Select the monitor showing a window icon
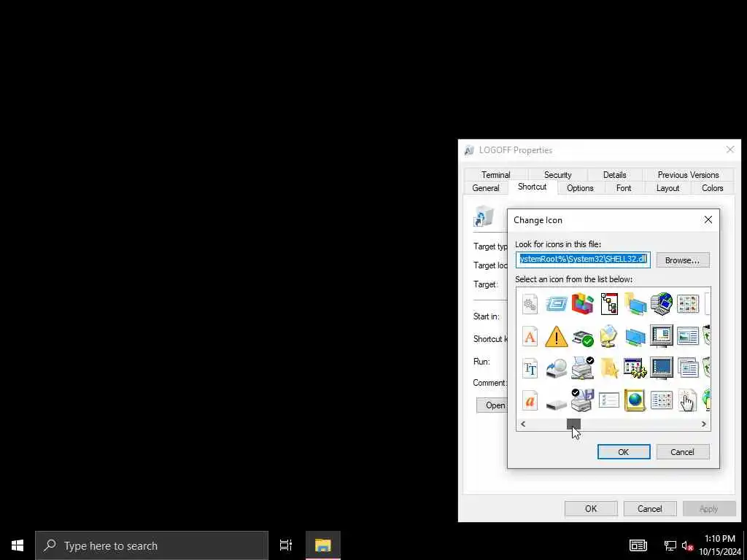 [x=661, y=336]
